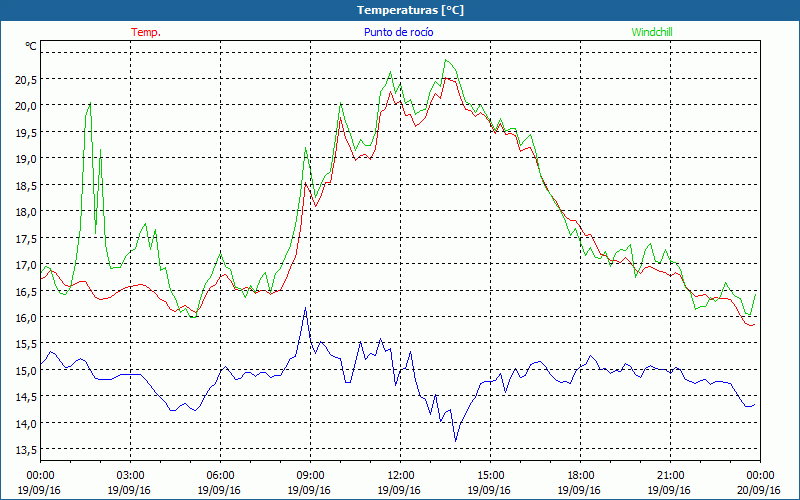Click the 21:00 time axis label
The image size is (800, 500).
(670, 476)
